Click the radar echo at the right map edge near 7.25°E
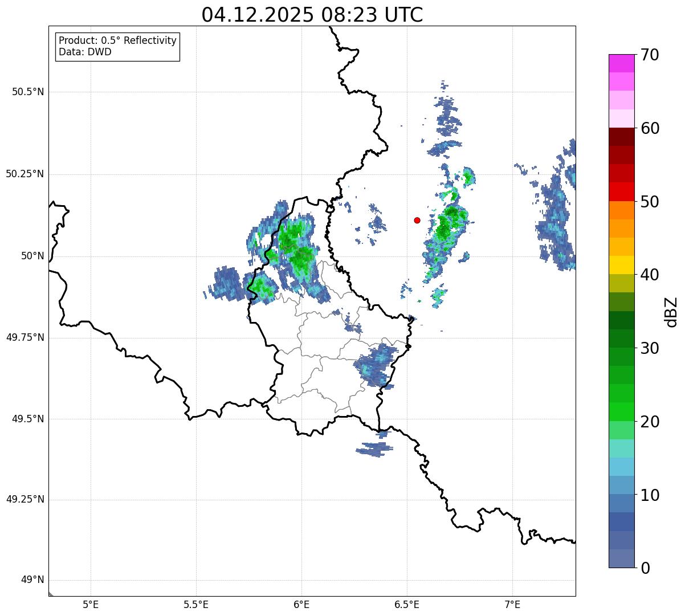The height and width of the screenshot is (616, 685). (x=556, y=211)
